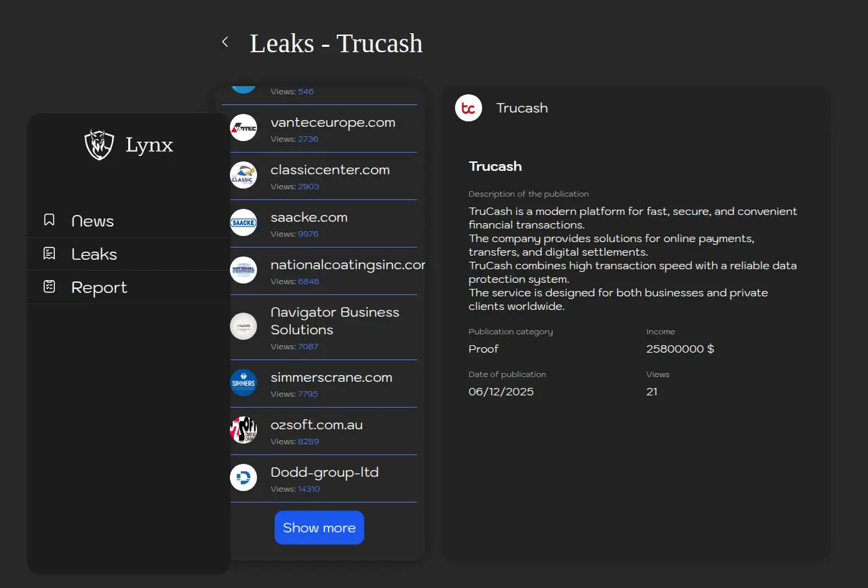Click the ozsoft.com.au logo image
The image size is (868, 588).
click(243, 430)
